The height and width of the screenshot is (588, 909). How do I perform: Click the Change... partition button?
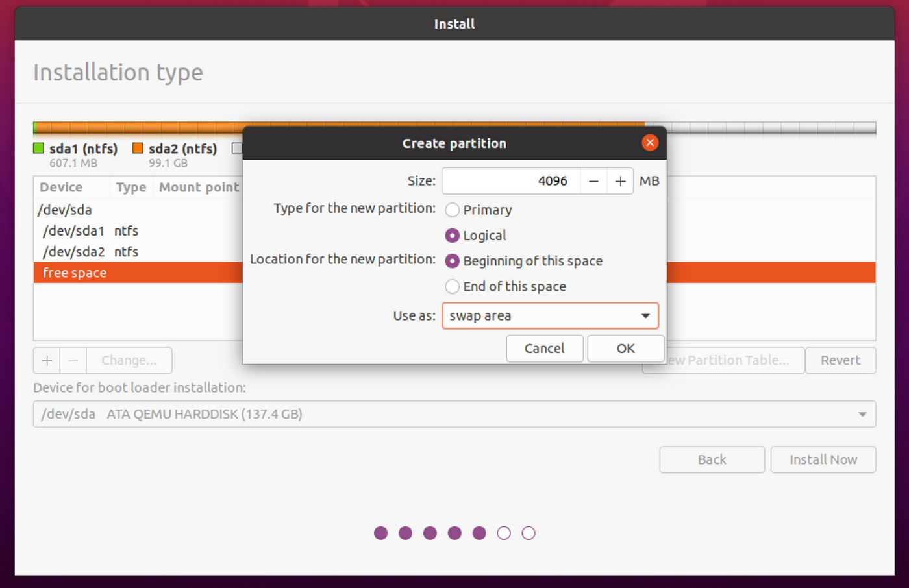click(129, 360)
